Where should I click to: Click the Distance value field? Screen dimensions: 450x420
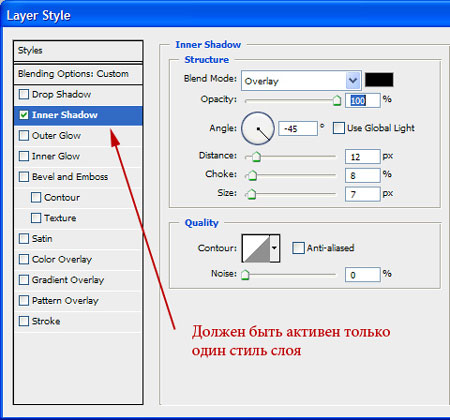pyautogui.click(x=363, y=156)
